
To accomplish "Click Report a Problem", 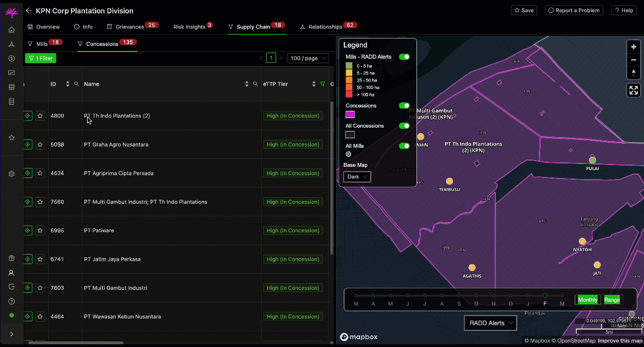I will 574,10.
